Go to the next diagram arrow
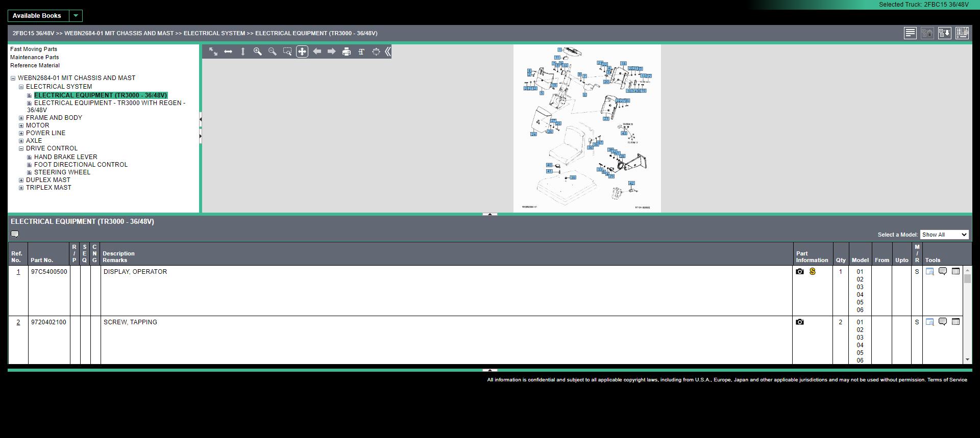This screenshot has width=980, height=438. click(332, 51)
